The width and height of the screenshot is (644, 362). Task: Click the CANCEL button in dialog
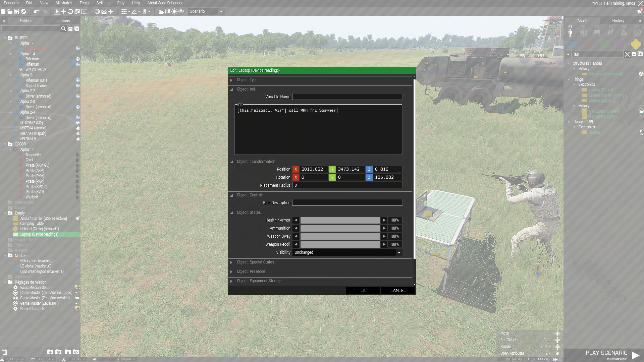(398, 291)
